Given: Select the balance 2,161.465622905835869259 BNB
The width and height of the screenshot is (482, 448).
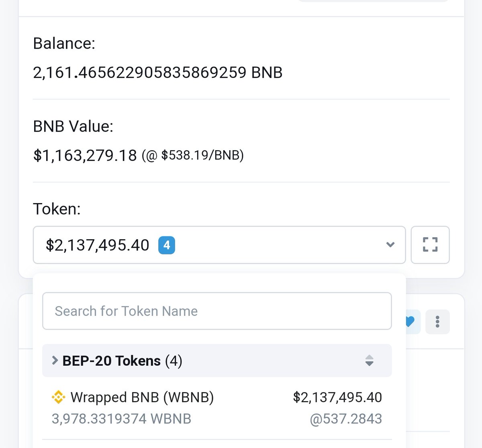Looking at the screenshot, I should click(158, 73).
